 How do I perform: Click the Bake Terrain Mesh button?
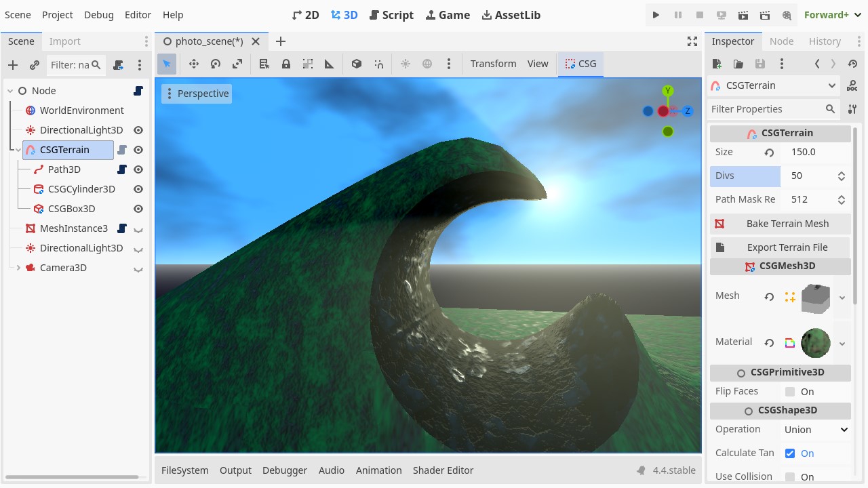pos(780,224)
